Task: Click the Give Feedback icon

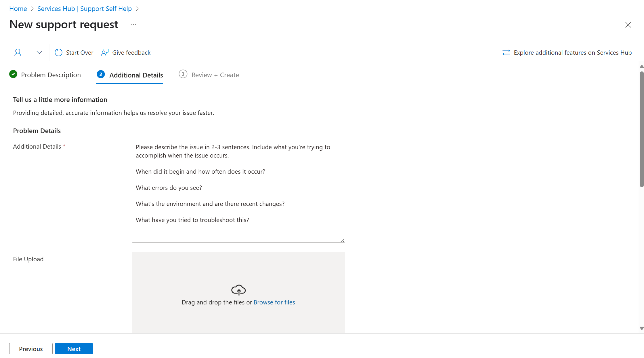Action: point(105,52)
